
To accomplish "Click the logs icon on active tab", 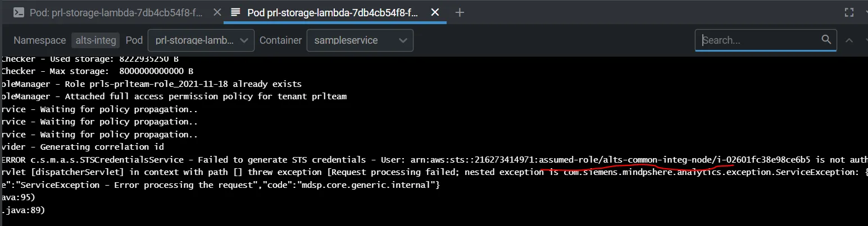I will 236,12.
